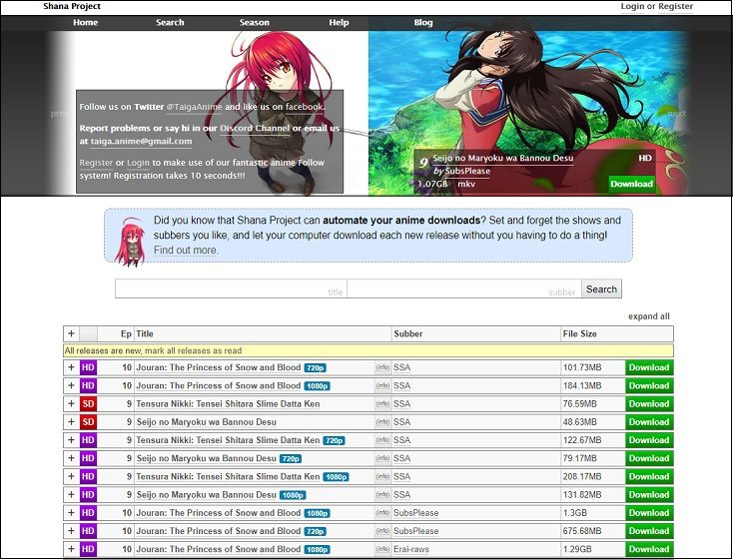Open info for Jouran 1.3GB release
Image resolution: width=733 pixels, height=560 pixels.
click(382, 513)
